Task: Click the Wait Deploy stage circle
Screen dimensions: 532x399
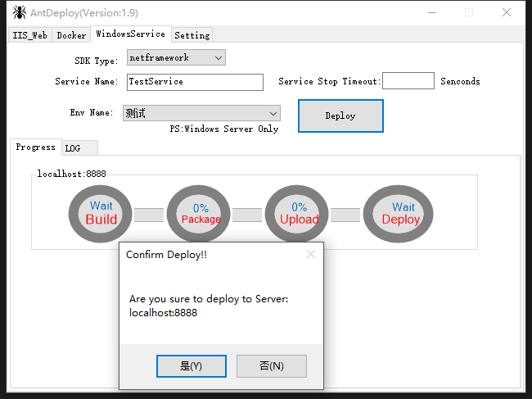Action: tap(399, 214)
